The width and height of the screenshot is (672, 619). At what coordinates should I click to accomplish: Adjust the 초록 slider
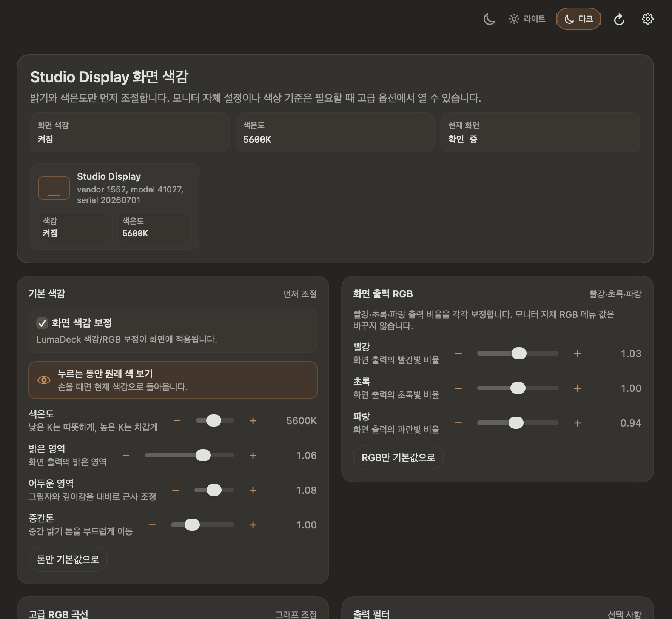point(518,388)
